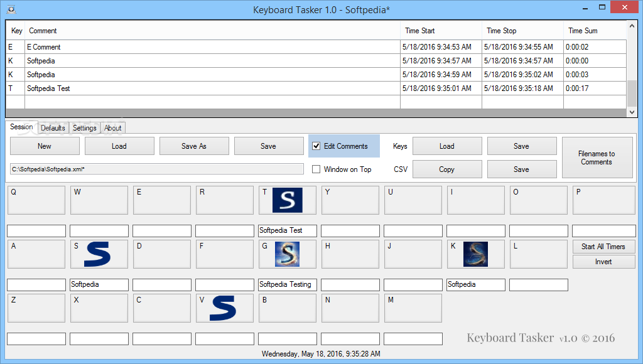Screen dimensions: 643x364
Task: Click the New session button
Action: click(x=45, y=146)
